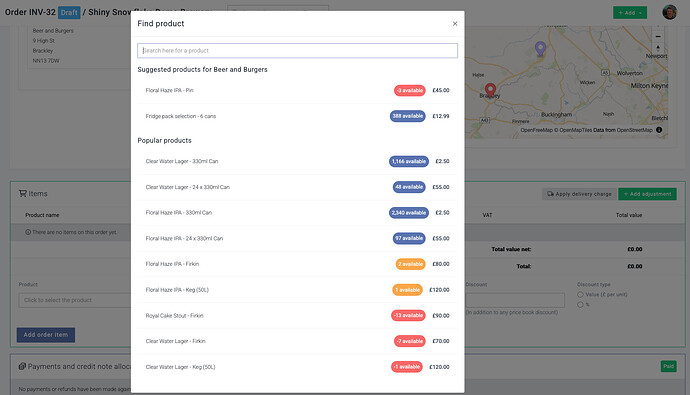The width and height of the screenshot is (690, 395).
Task: Click the Discount input field
Action: tap(515, 300)
